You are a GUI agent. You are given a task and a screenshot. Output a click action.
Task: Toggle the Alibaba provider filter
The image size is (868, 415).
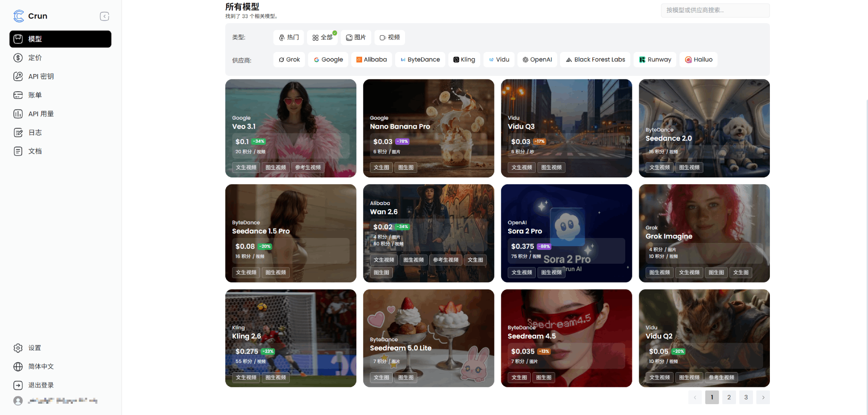click(x=372, y=60)
